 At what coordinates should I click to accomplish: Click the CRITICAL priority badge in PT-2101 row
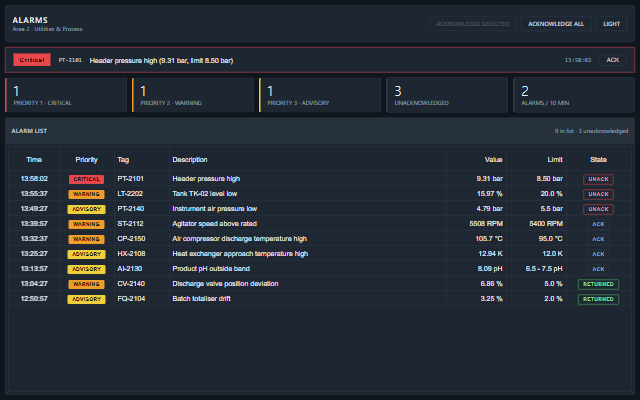(87, 179)
